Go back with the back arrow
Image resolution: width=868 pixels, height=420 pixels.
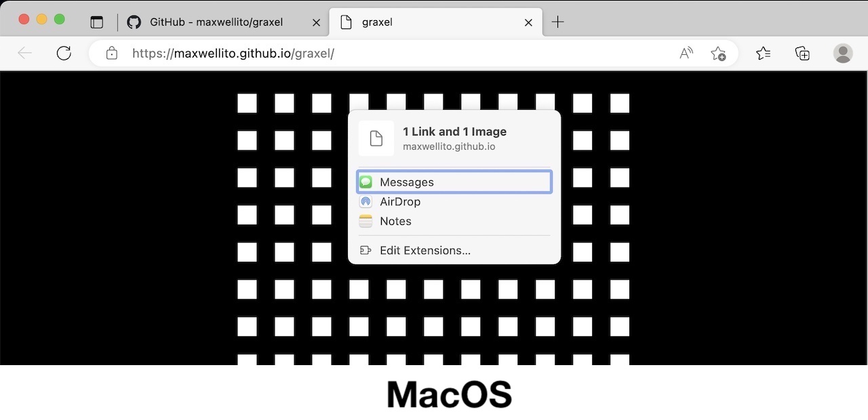tap(24, 53)
